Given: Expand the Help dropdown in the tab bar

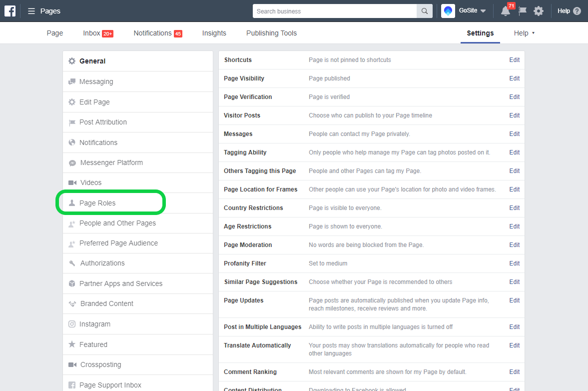Looking at the screenshot, I should tap(524, 33).
